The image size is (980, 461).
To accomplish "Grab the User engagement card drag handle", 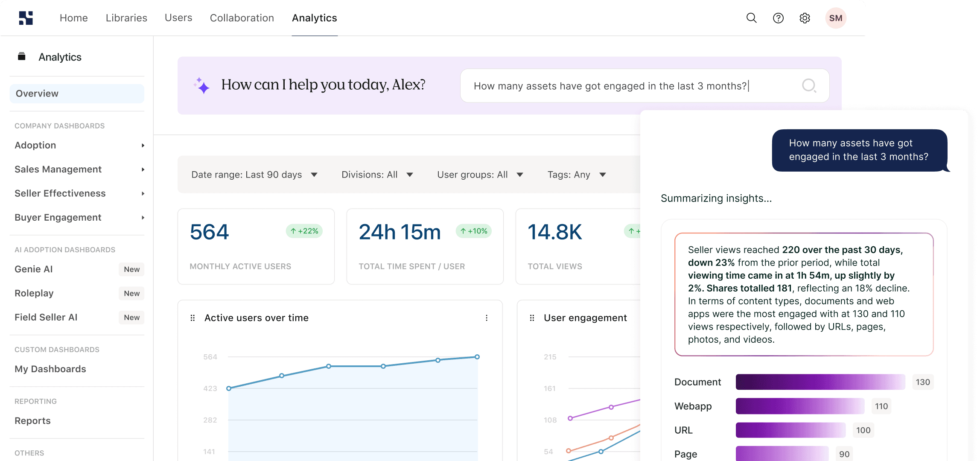I will [532, 318].
